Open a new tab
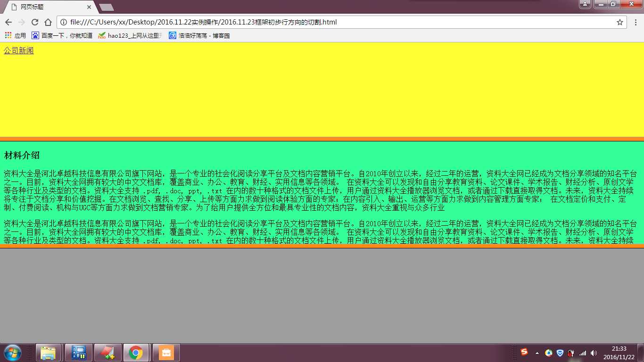This screenshot has height=362, width=644. pyautogui.click(x=107, y=8)
